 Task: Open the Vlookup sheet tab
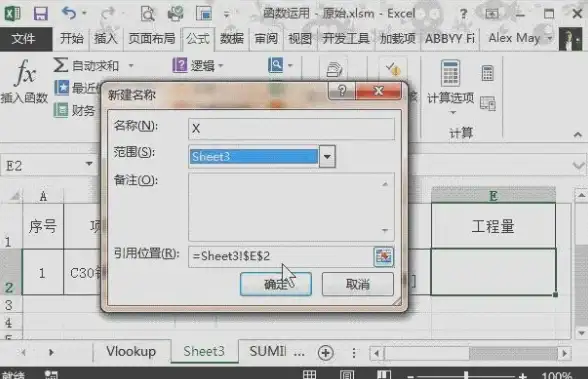131,351
